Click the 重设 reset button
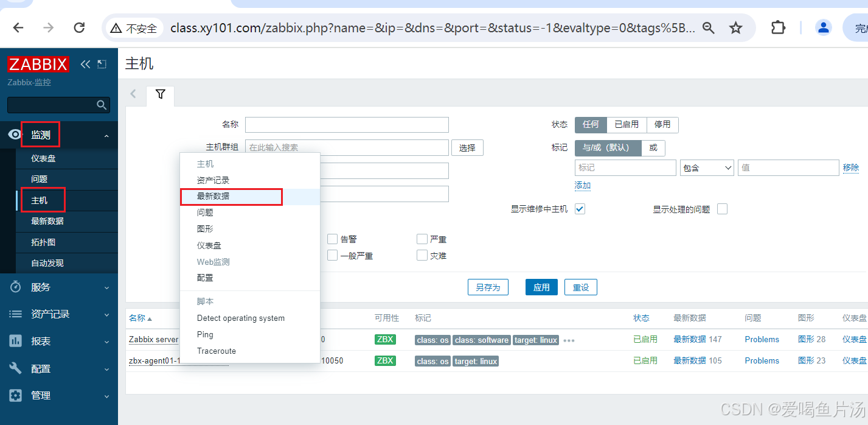This screenshot has height=425, width=868. click(581, 287)
